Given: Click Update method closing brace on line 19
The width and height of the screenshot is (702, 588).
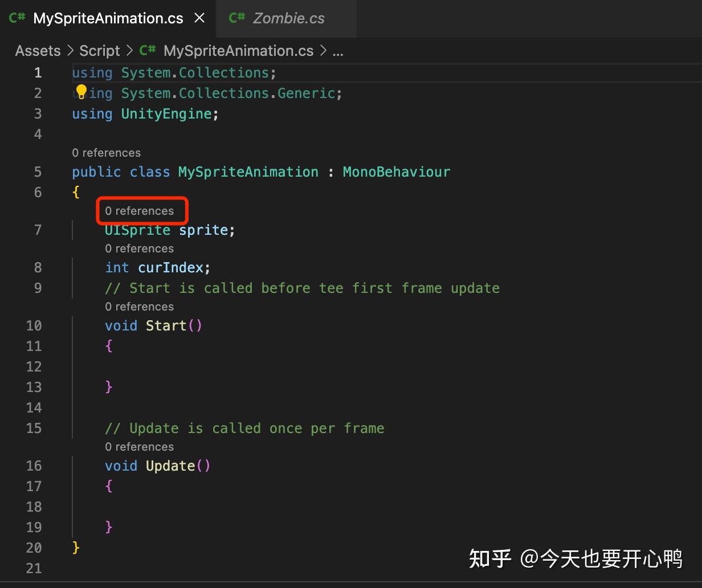Looking at the screenshot, I should [x=109, y=528].
